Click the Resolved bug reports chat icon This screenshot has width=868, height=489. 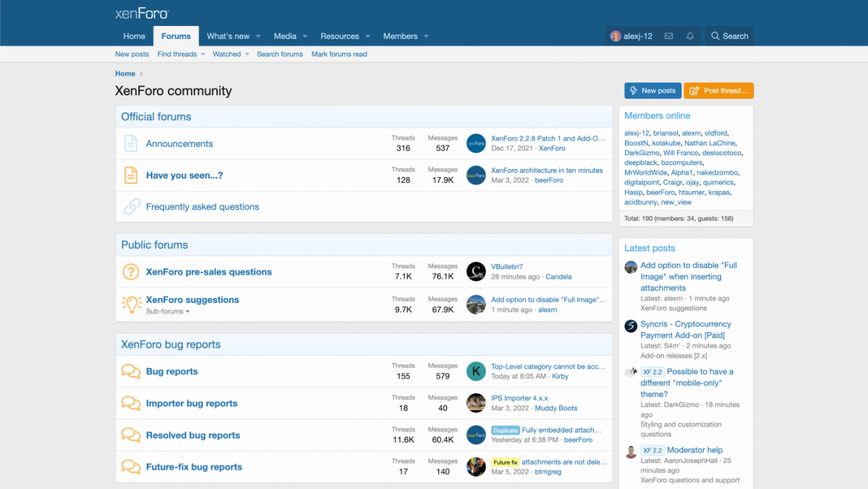pyautogui.click(x=131, y=435)
